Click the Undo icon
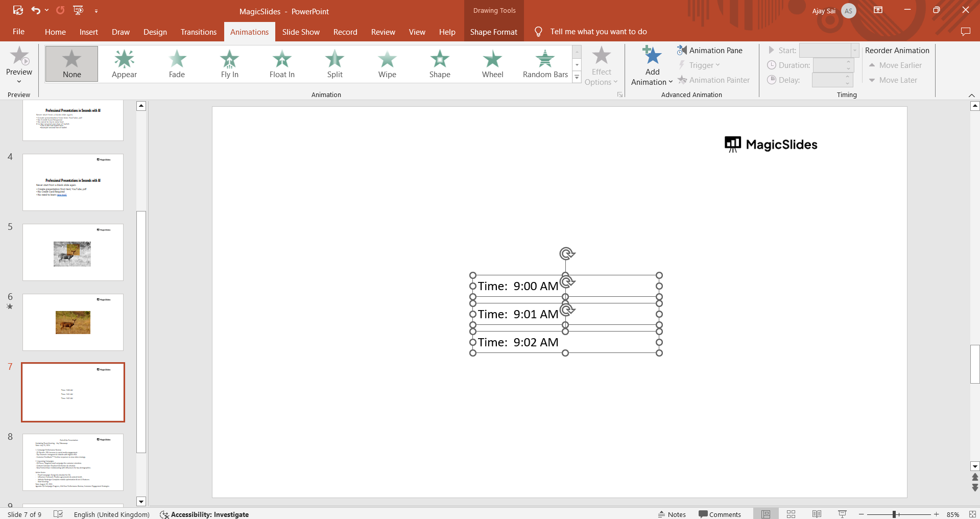 tap(35, 10)
